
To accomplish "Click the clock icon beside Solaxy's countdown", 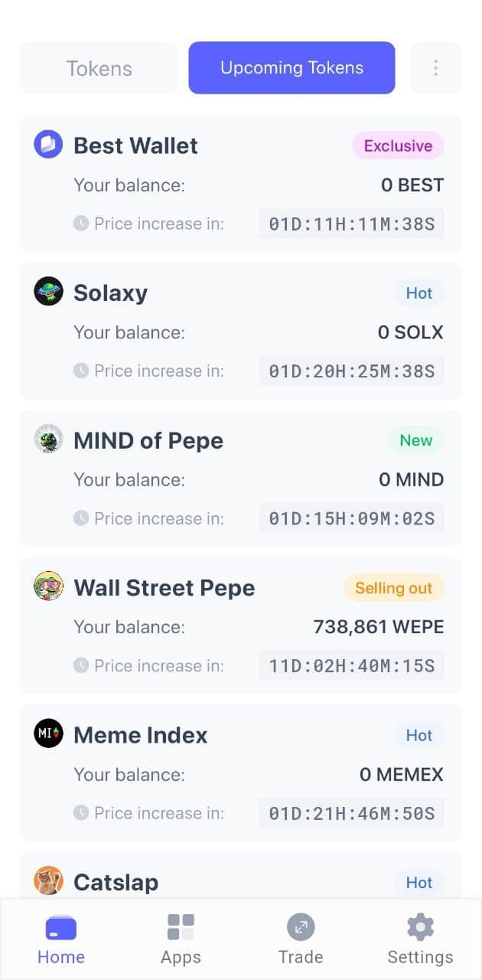I will (81, 370).
